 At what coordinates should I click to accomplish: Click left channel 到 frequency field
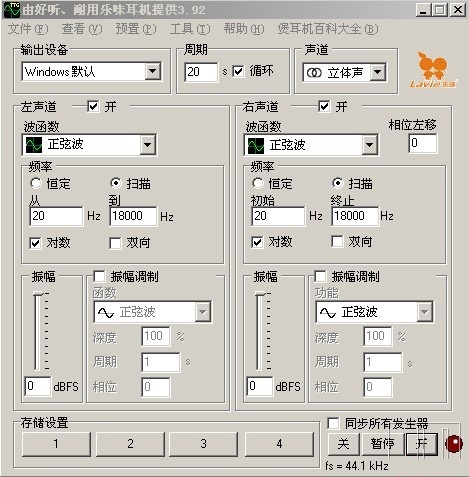coord(133,216)
